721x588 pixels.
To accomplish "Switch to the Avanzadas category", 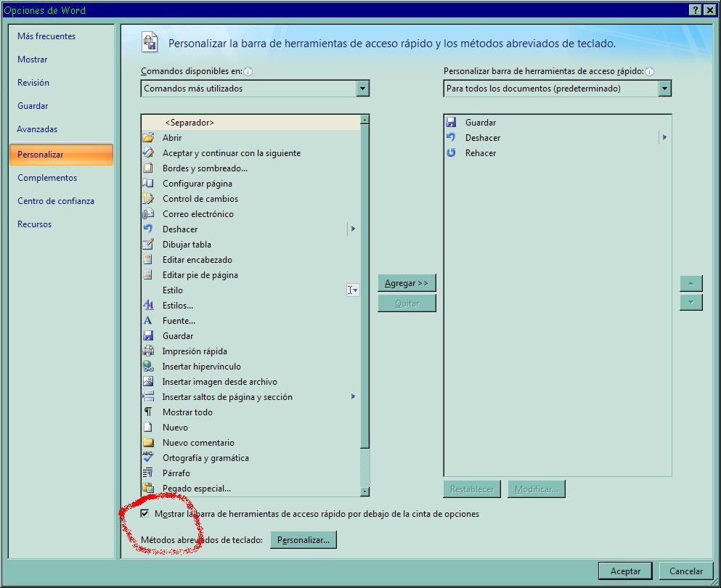I will tap(37, 129).
